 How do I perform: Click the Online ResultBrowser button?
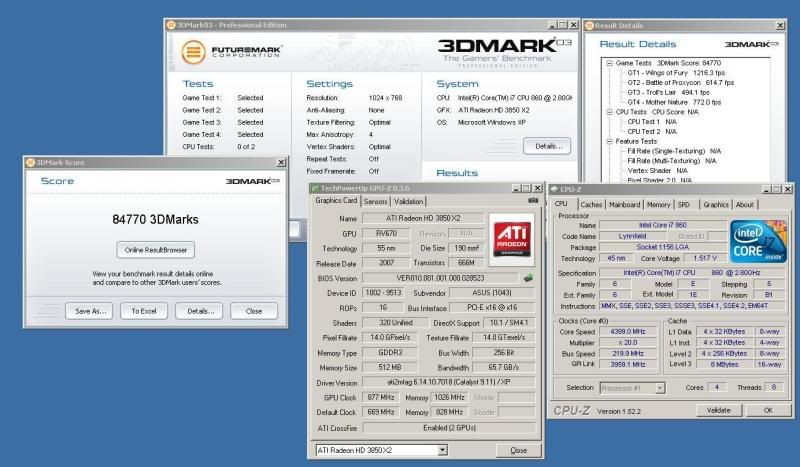tap(156, 250)
